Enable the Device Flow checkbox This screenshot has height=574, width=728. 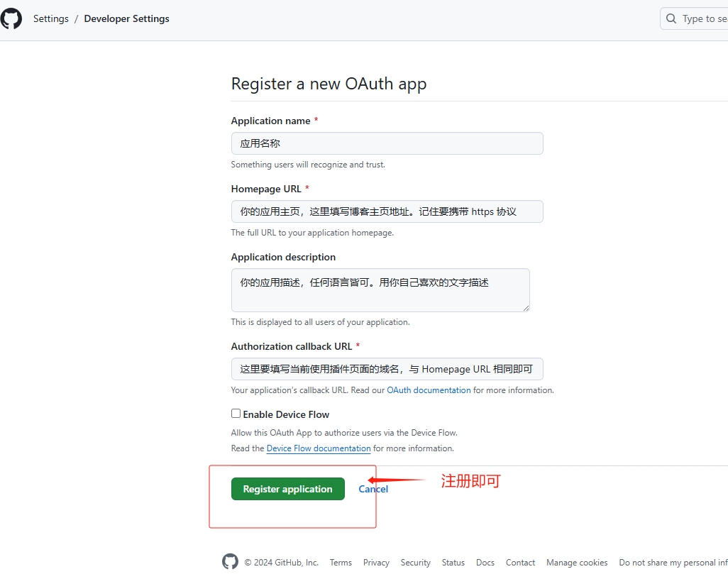click(x=236, y=414)
